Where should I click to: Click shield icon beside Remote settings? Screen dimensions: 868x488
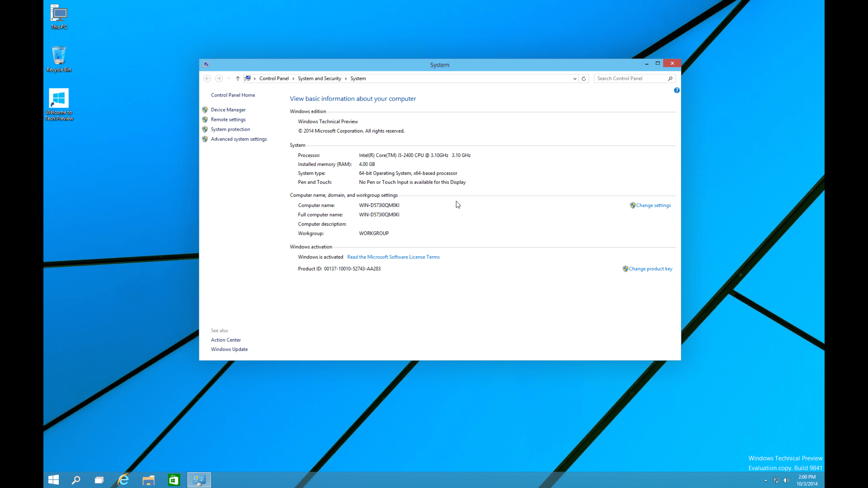tap(205, 120)
